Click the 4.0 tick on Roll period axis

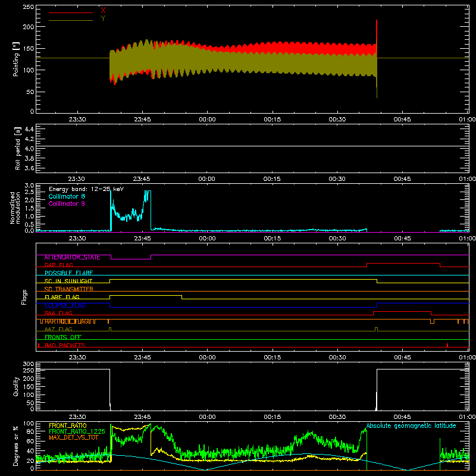[x=29, y=149]
